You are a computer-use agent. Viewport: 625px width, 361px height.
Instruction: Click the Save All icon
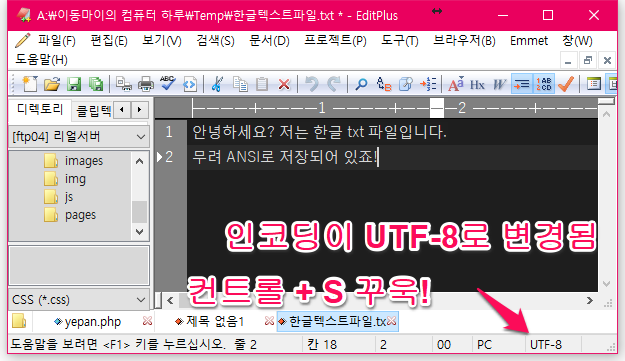[96, 84]
